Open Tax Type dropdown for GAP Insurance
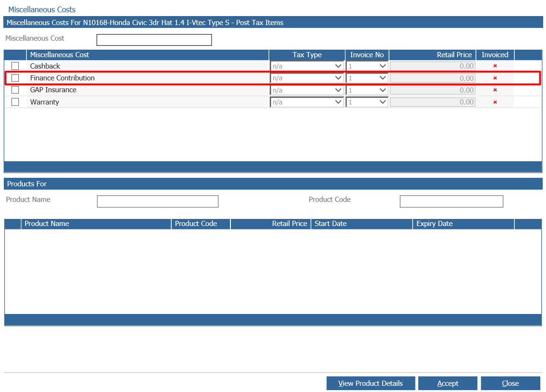The image size is (546, 392). click(x=307, y=90)
